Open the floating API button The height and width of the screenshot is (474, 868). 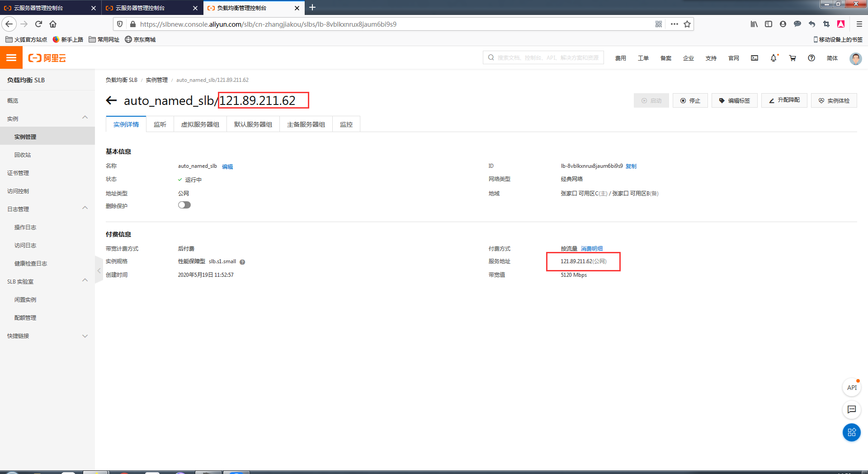(852, 388)
